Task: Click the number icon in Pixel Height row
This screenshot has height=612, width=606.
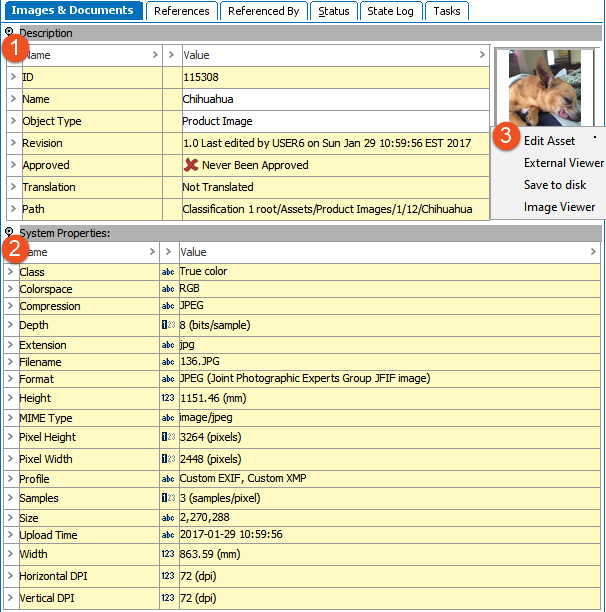Action: click(x=168, y=437)
